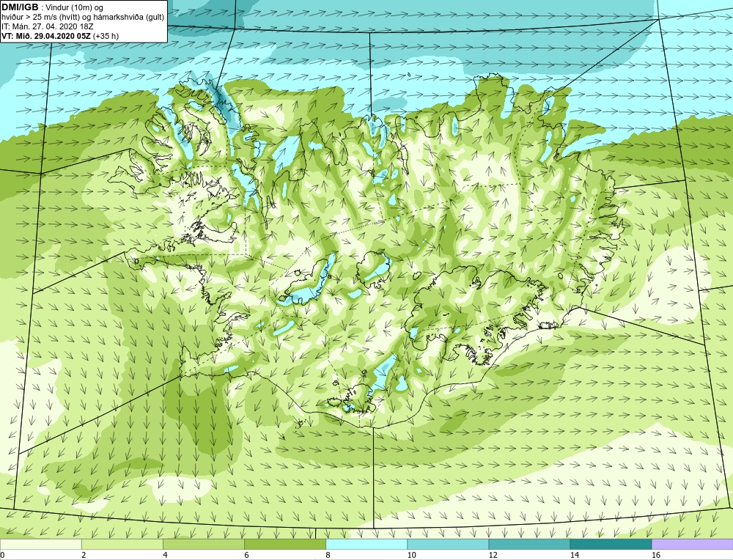Click the 8–10 m/s light cyan swatch
Image resolution: width=733 pixels, height=560 pixels.
pyautogui.click(x=366, y=544)
